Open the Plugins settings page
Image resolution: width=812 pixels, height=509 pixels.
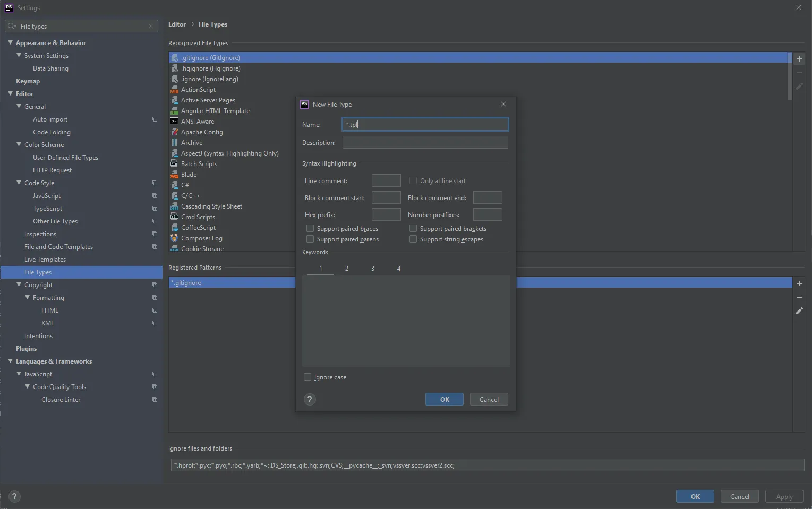pos(26,349)
